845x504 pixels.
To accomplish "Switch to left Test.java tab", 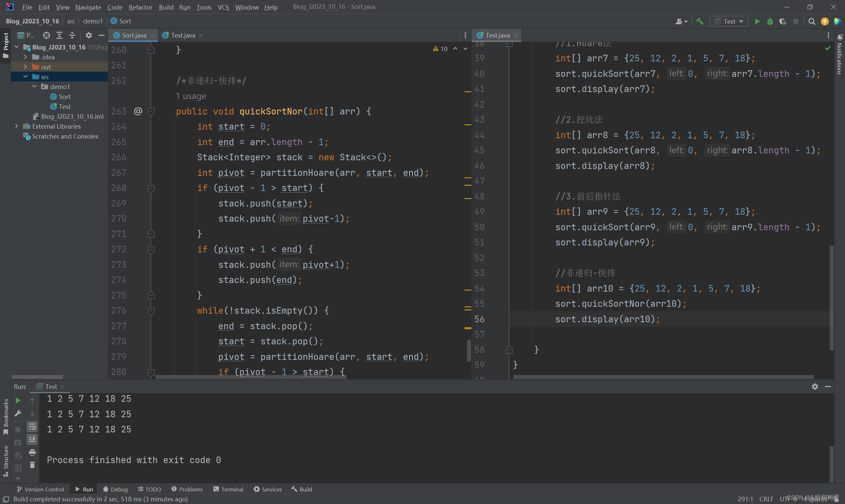I will pos(183,35).
